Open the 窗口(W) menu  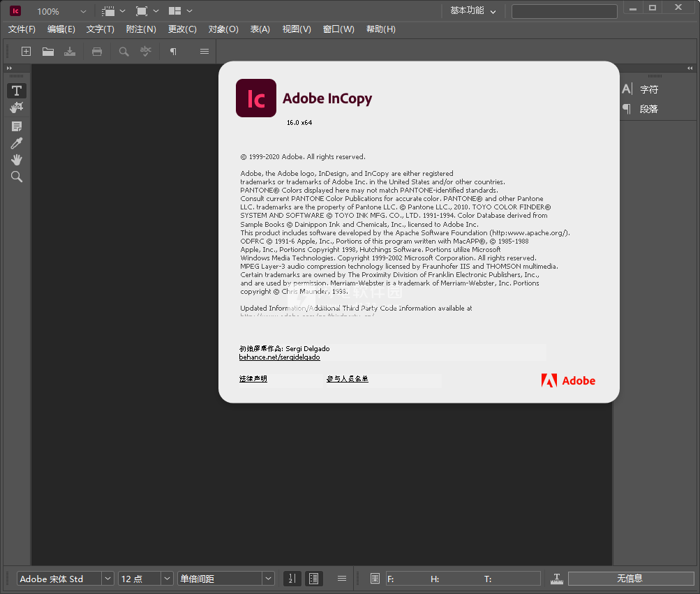tap(339, 29)
